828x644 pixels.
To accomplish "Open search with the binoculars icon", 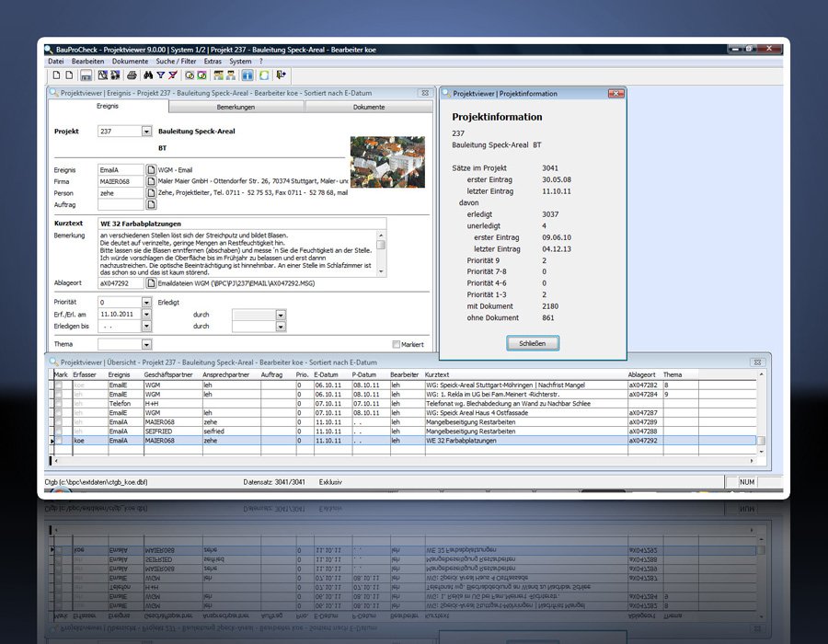I will [147, 75].
